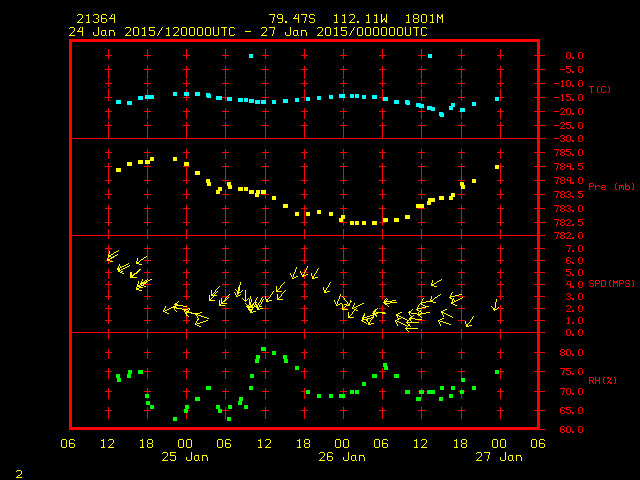Click the Pre (mb) axis label

[611, 187]
